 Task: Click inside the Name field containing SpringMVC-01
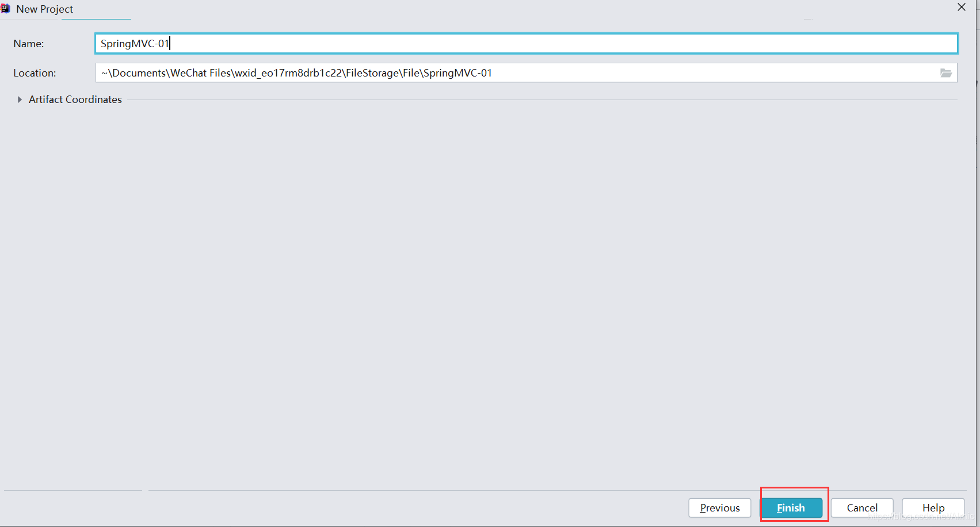point(288,43)
